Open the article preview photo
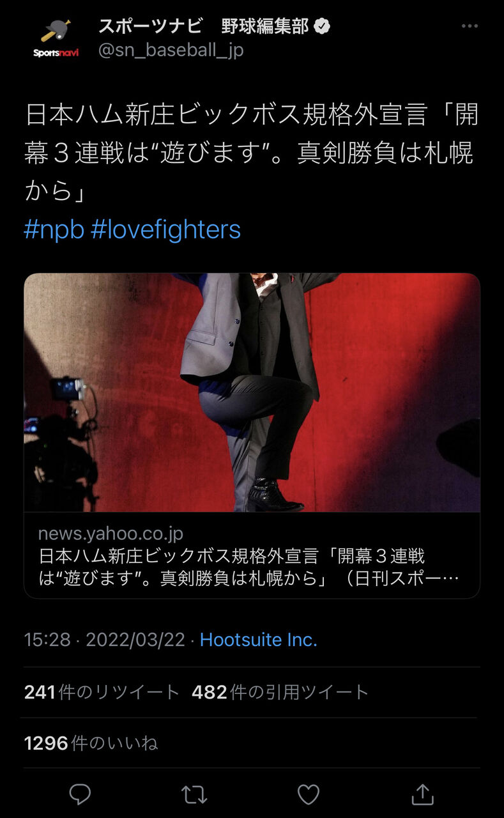Viewport: 504px width, 818px height. [252, 392]
